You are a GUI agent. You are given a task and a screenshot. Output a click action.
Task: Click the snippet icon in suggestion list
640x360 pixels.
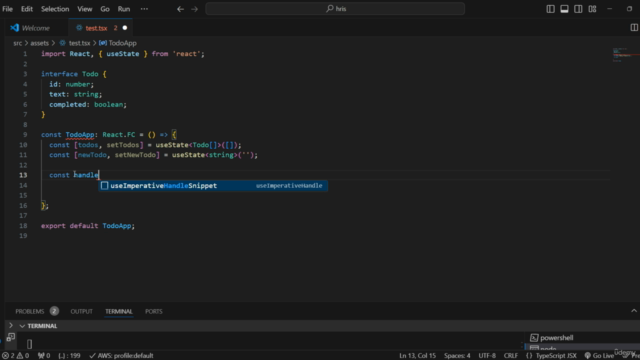pyautogui.click(x=104, y=186)
